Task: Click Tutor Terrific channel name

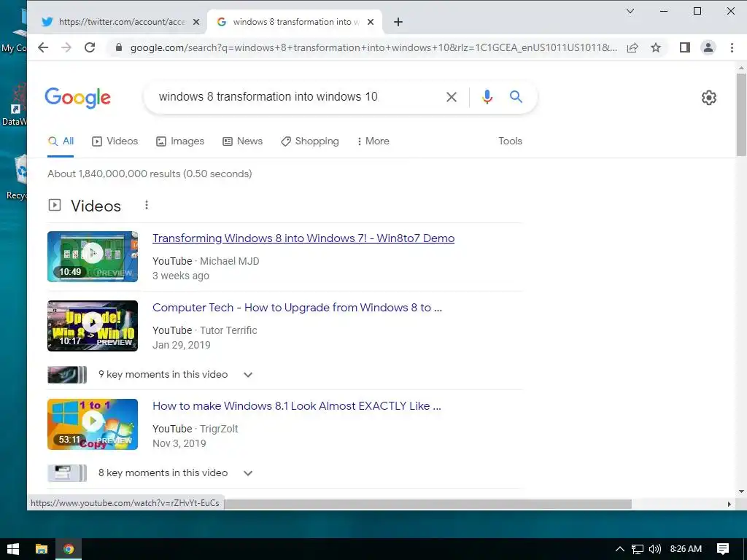Action: point(228,330)
